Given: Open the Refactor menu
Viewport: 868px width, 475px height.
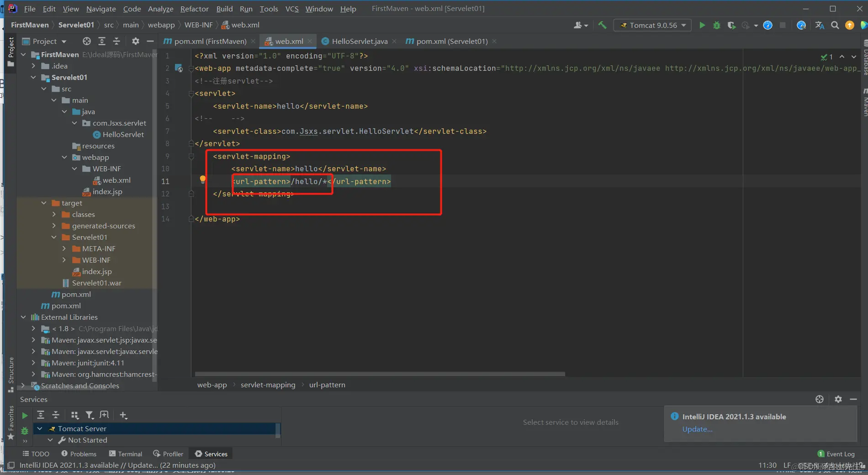Looking at the screenshot, I should [x=194, y=9].
